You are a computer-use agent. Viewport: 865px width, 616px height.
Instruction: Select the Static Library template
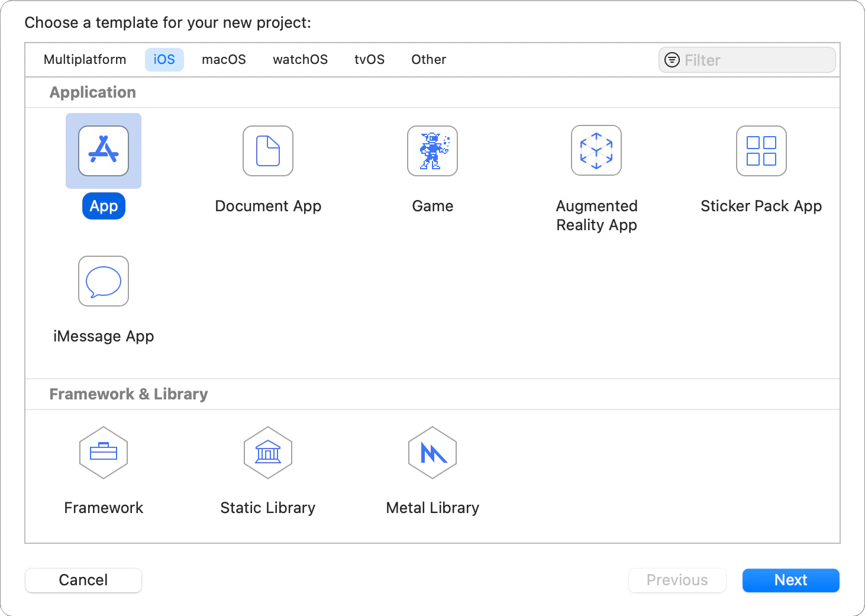coord(267,453)
